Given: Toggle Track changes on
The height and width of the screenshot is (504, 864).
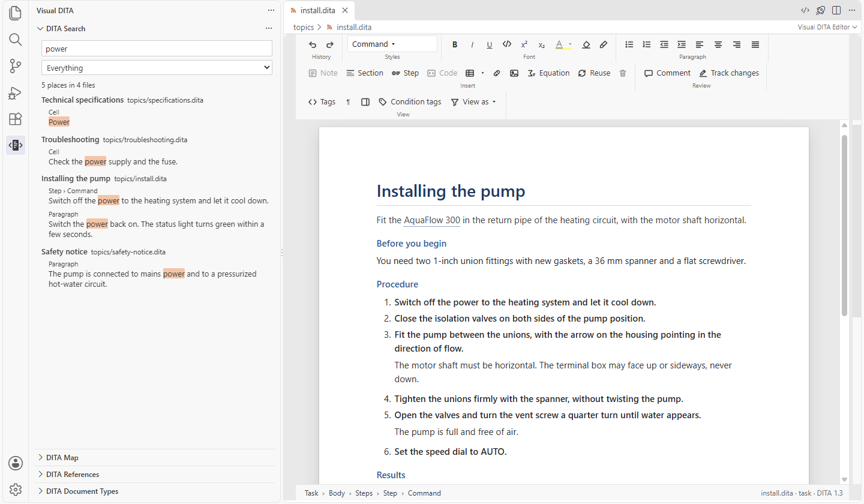Looking at the screenshot, I should click(x=729, y=73).
